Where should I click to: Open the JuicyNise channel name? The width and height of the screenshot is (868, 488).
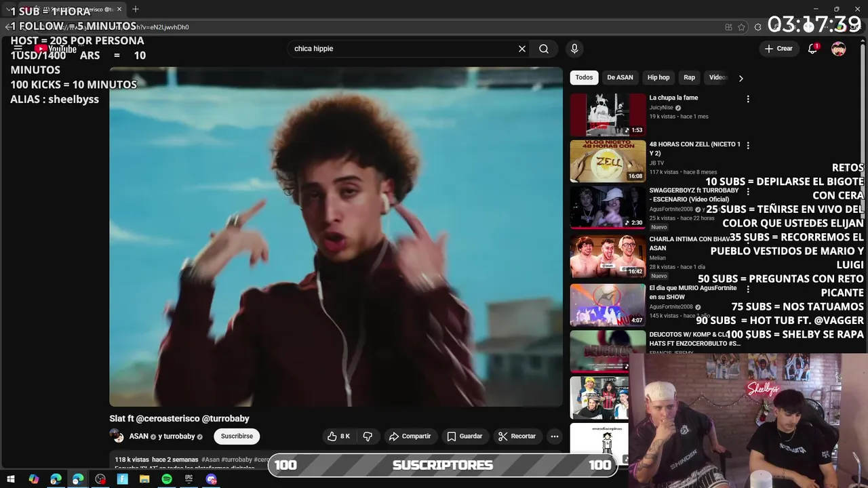tap(661, 107)
